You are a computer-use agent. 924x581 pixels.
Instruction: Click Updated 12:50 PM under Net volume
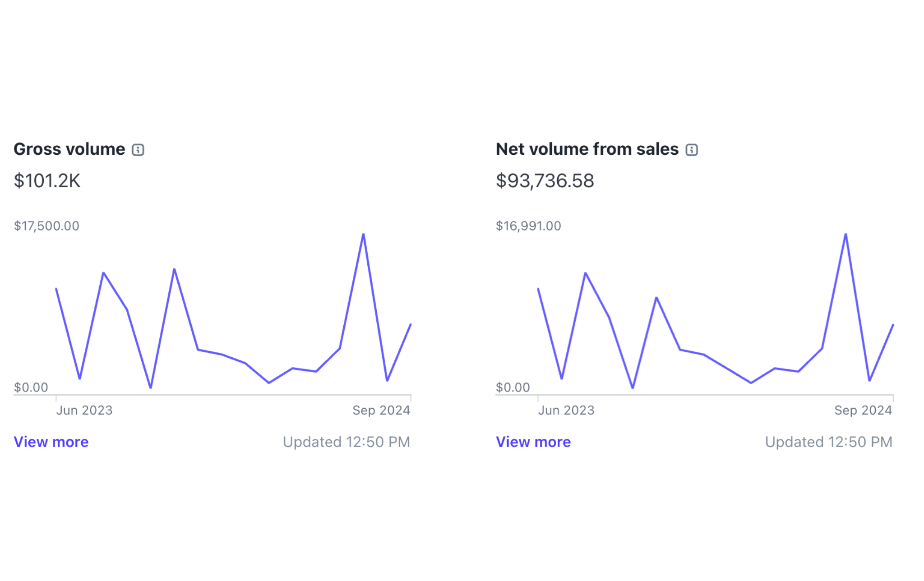[829, 442]
